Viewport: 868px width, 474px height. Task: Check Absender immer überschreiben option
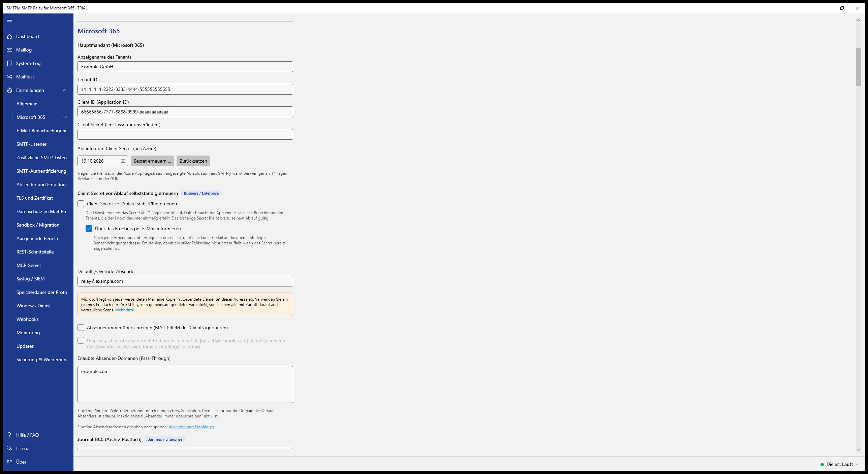tap(81, 328)
